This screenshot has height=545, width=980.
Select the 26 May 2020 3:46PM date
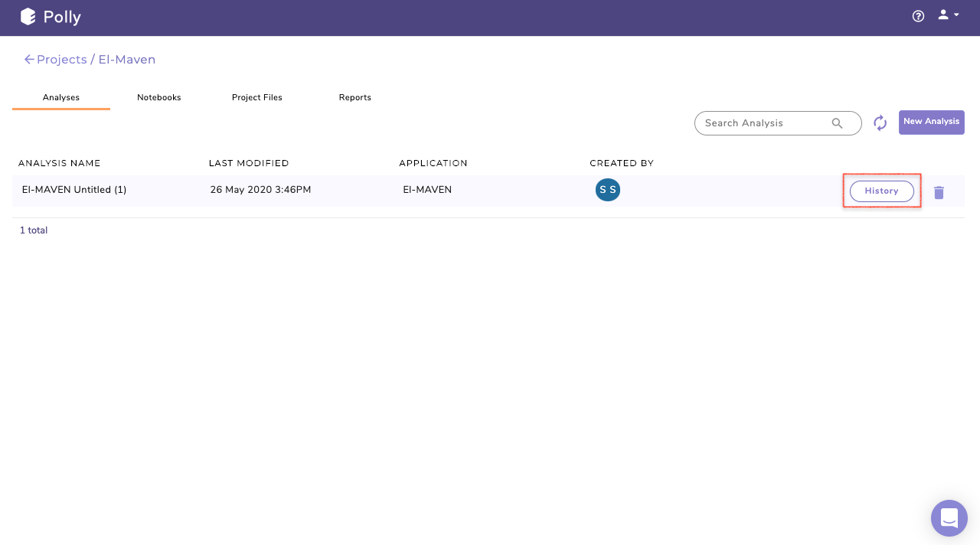click(260, 190)
